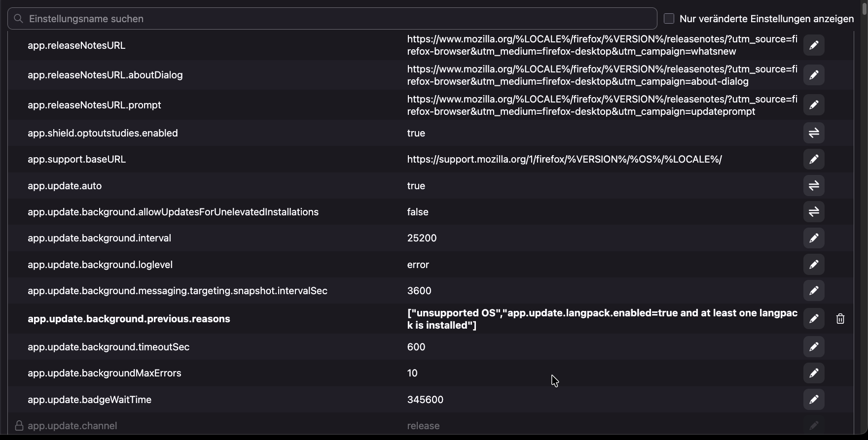
Task: Edit app.releaseNotesURL.prompt with the pencil icon
Action: click(x=814, y=105)
